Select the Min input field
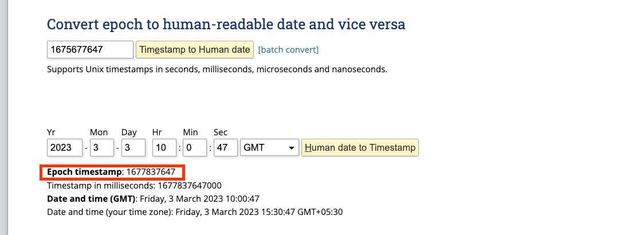Viewport: 644px width, 235px height. [x=195, y=147]
